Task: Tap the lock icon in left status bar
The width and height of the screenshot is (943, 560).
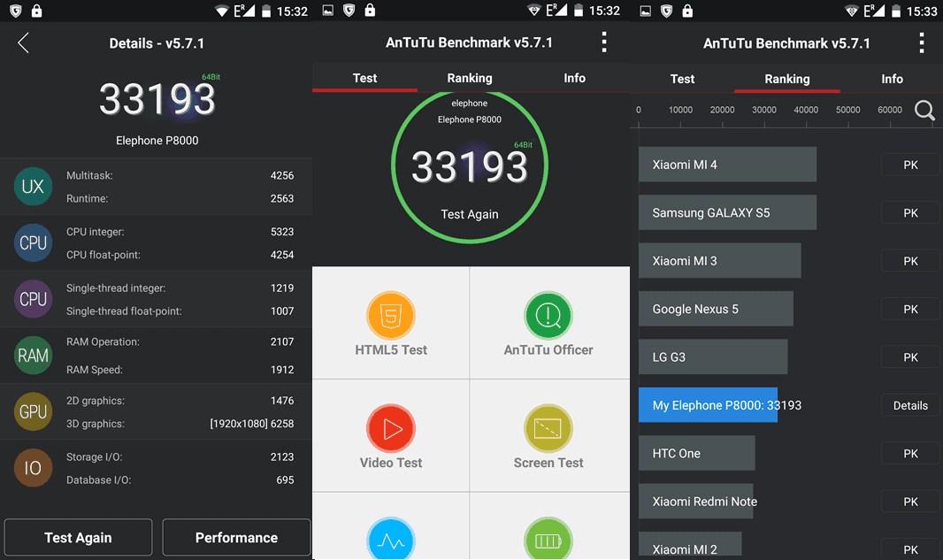Action: coord(36,11)
